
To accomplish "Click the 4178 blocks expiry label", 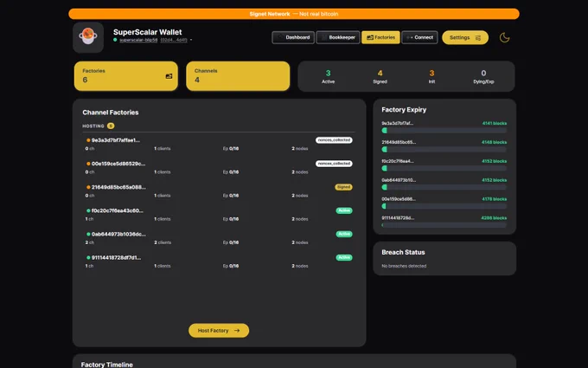I will (495, 199).
